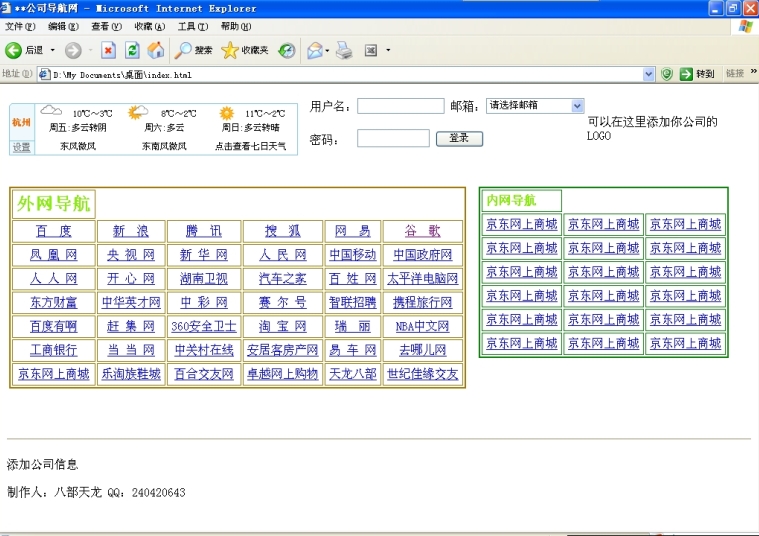759x536 pixels.
Task: Open the 百度 link
Action: coord(53,231)
